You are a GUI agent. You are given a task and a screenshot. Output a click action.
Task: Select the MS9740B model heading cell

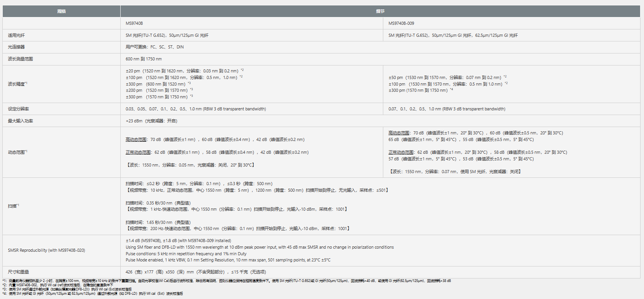tap(134, 23)
